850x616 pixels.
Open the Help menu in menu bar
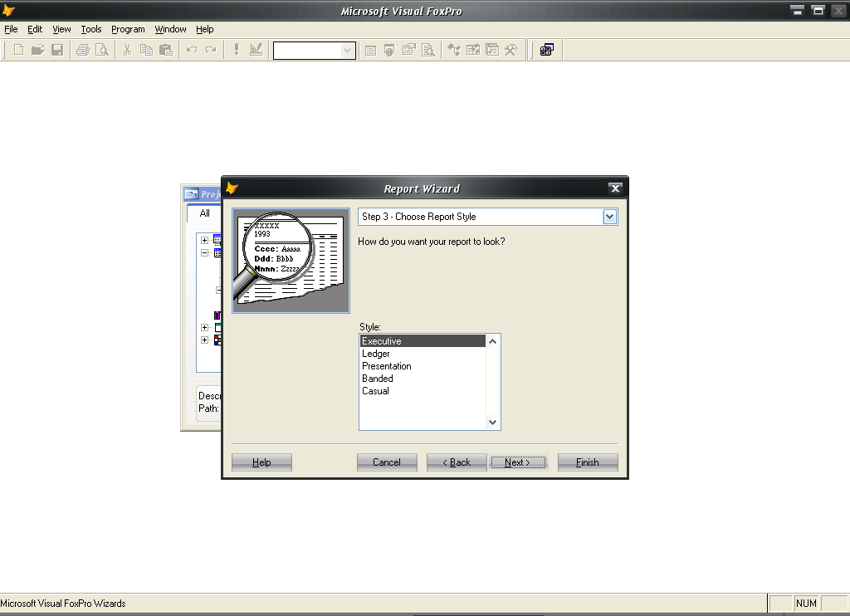click(204, 29)
